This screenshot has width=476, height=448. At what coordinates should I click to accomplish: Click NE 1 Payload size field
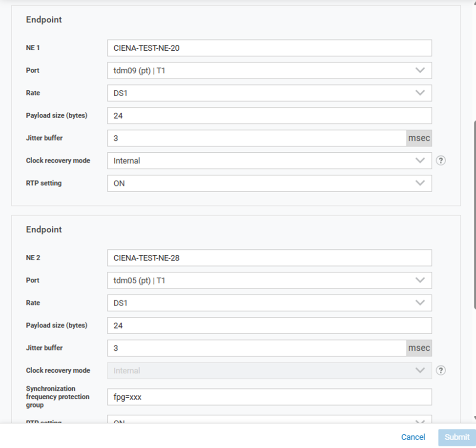tap(269, 115)
